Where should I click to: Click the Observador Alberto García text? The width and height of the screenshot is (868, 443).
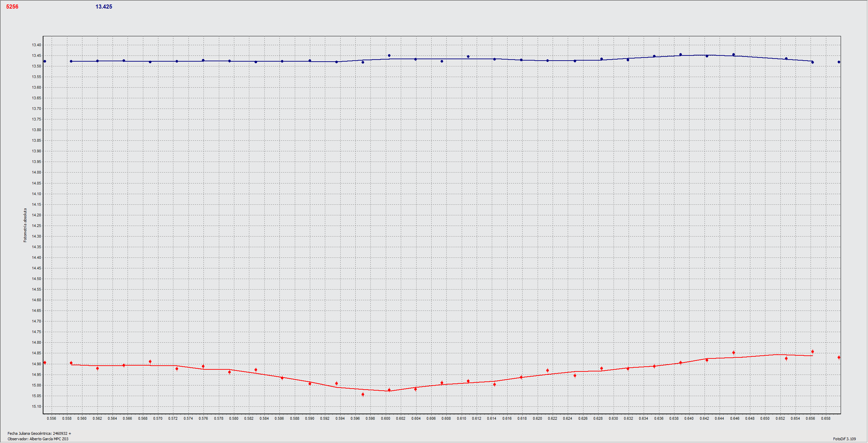point(38,439)
